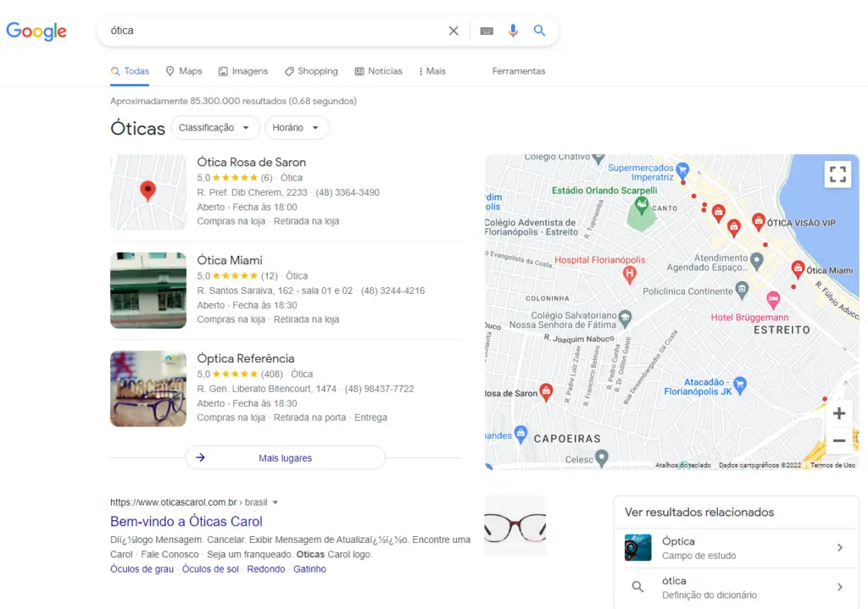Click the Ótica Miami storefront photo
This screenshot has width=868, height=609.
click(x=148, y=291)
